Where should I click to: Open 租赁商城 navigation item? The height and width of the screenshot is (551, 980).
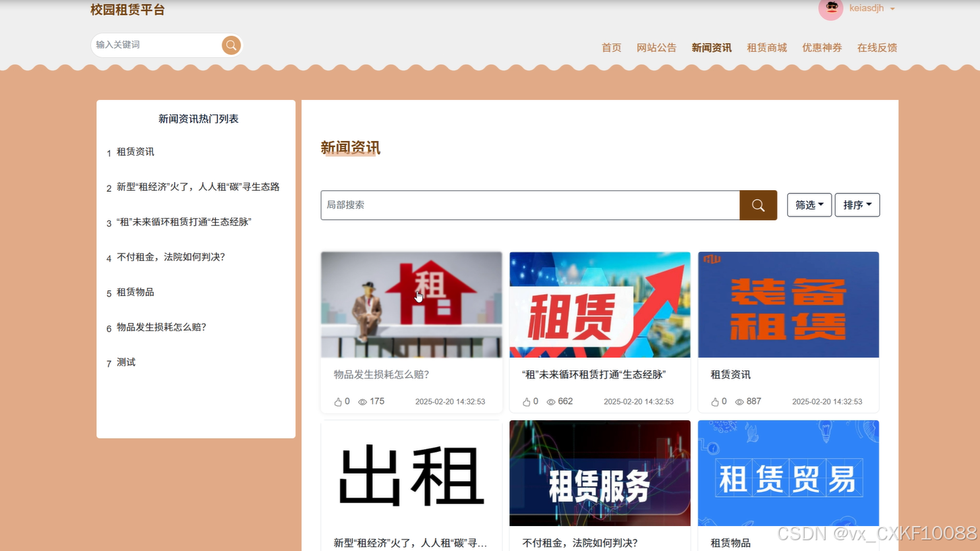pyautogui.click(x=767, y=48)
